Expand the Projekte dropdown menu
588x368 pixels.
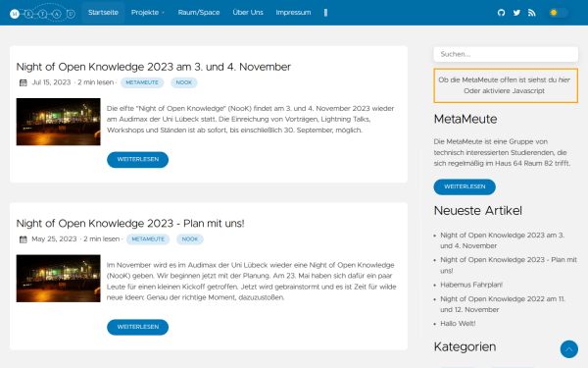click(x=148, y=13)
